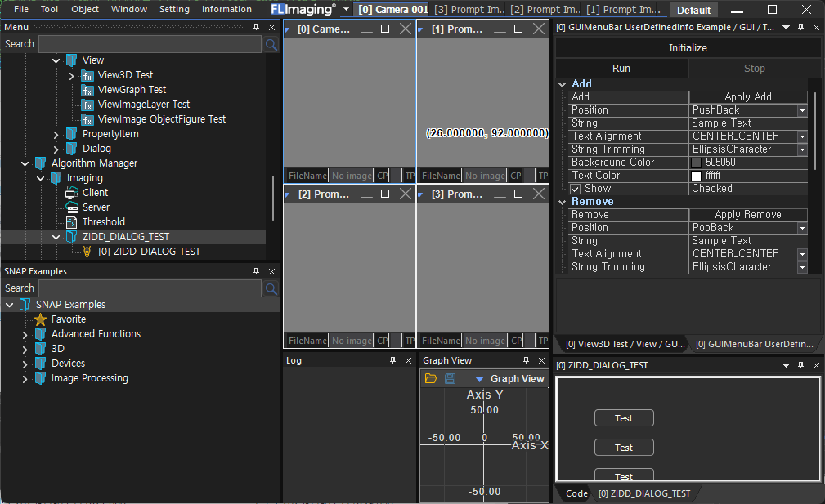This screenshot has width=825, height=504.
Task: Open the Information menu
Action: coord(226,9)
